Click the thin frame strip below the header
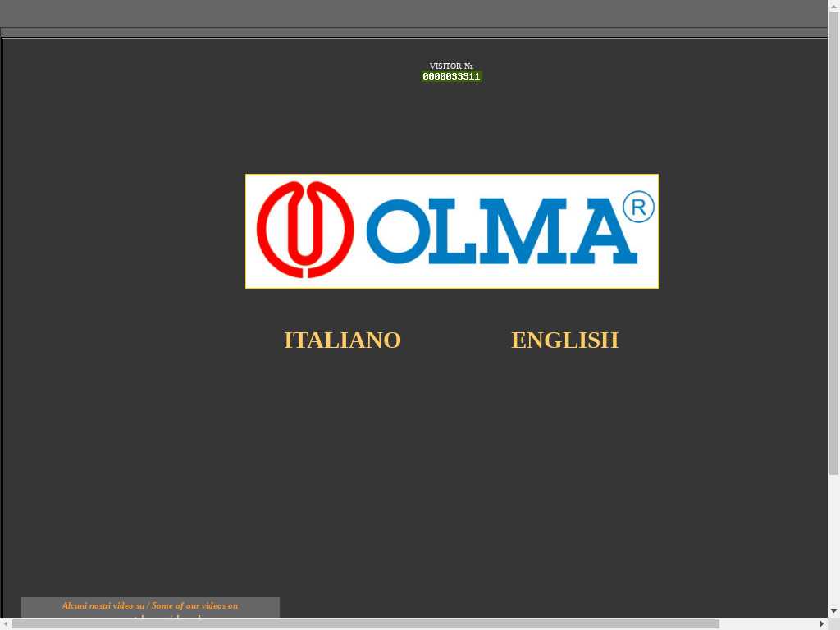The width and height of the screenshot is (840, 630). click(410, 33)
